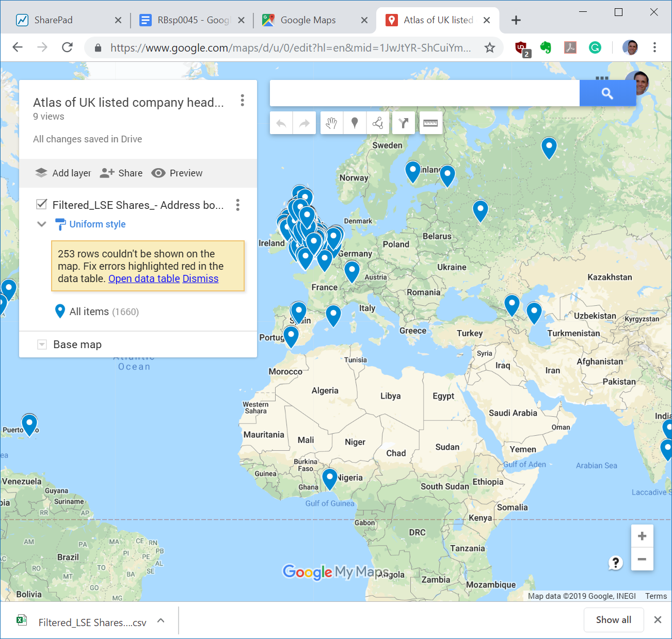Screen dimensions: 672x639
Task: Click in the map search box
Action: pyautogui.click(x=425, y=93)
